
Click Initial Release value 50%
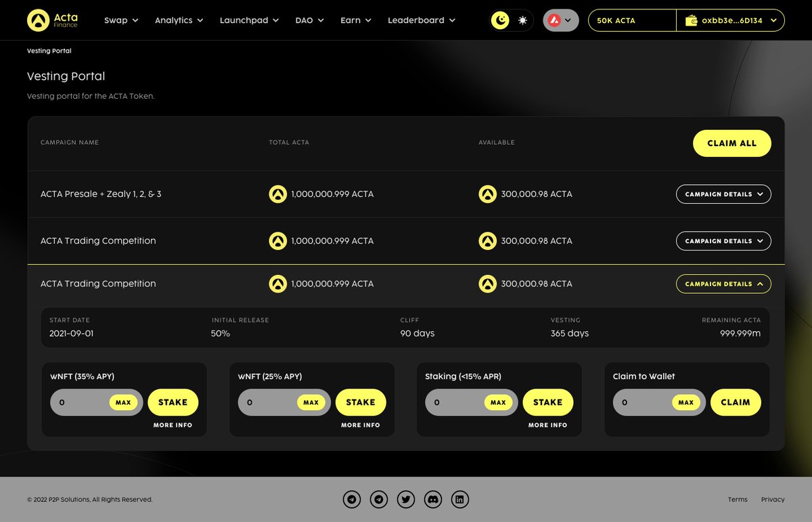221,334
